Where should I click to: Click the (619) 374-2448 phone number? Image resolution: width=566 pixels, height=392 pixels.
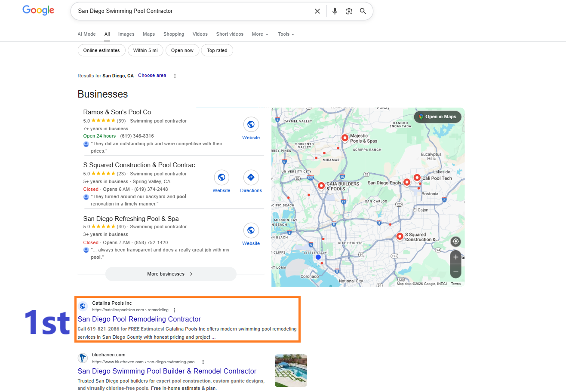point(151,189)
